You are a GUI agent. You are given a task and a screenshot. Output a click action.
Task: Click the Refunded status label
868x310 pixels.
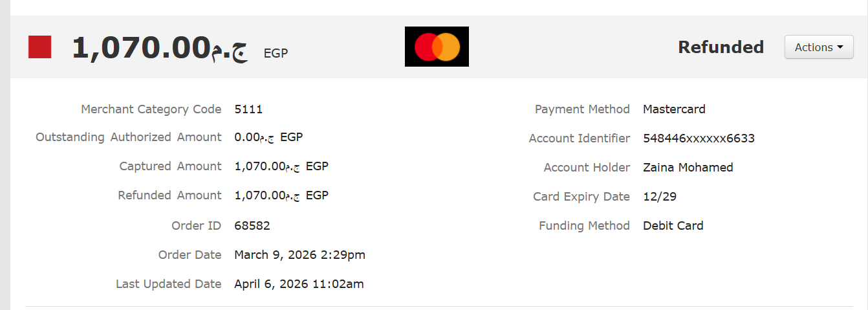pyautogui.click(x=721, y=47)
